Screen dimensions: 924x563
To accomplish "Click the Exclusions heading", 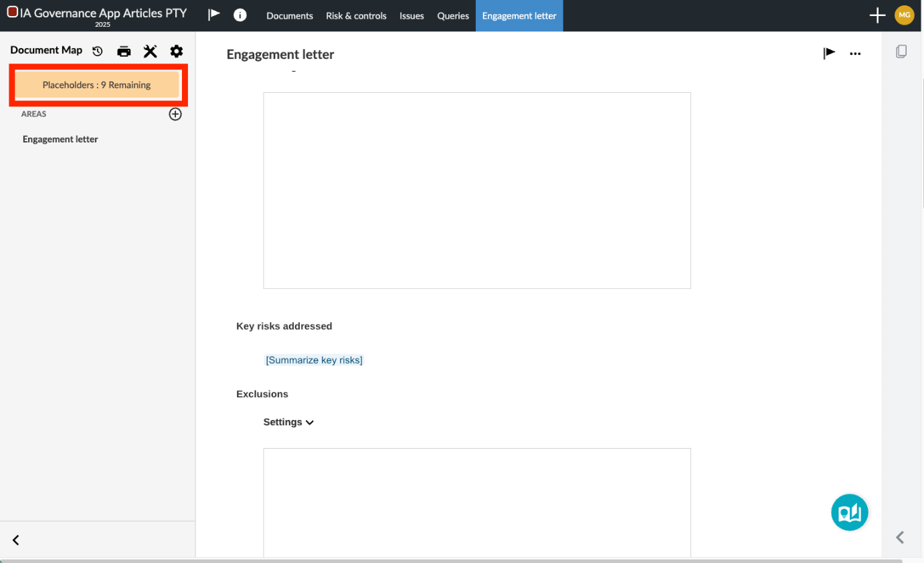I will click(262, 395).
